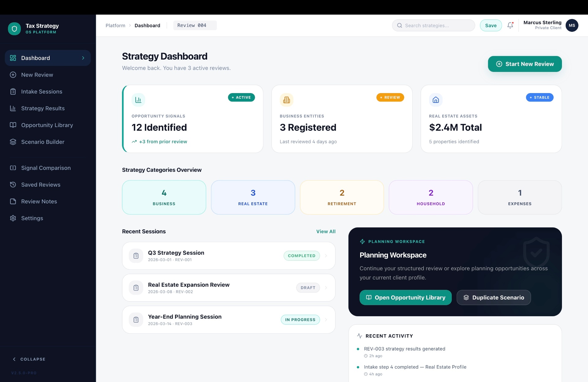588x382 pixels.
Task: Click the MS user avatar
Action: coord(572,25)
